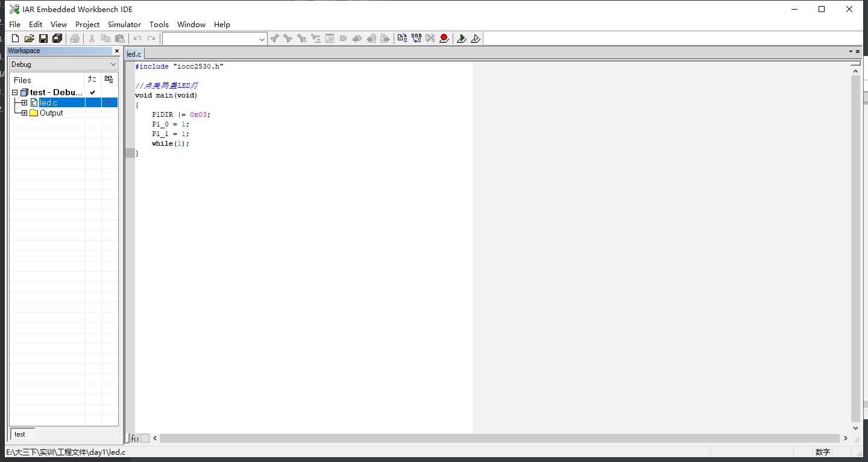Image resolution: width=868 pixels, height=462 pixels.
Task: Click the Files column header
Action: 47,80
